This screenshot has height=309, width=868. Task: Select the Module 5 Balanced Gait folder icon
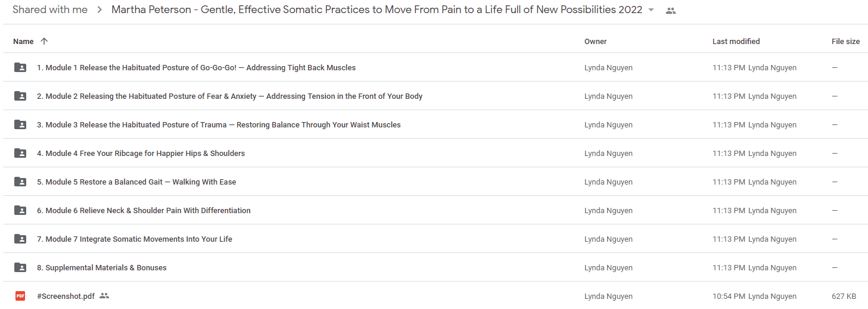(20, 182)
